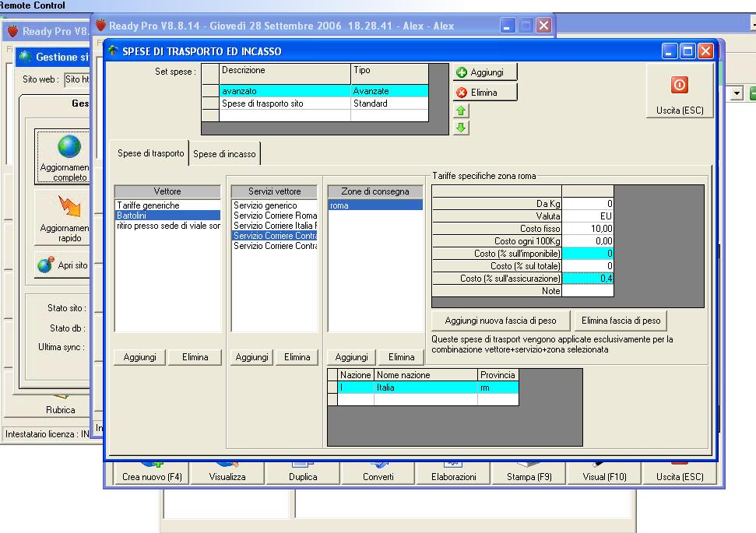Select roma in Zone di consegna
The height and width of the screenshot is (533, 756).
coord(375,205)
